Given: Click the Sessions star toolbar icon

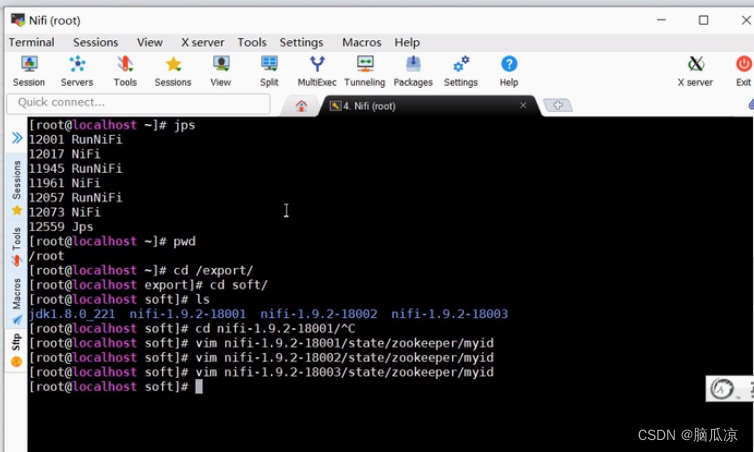Looking at the screenshot, I should pyautogui.click(x=173, y=71).
